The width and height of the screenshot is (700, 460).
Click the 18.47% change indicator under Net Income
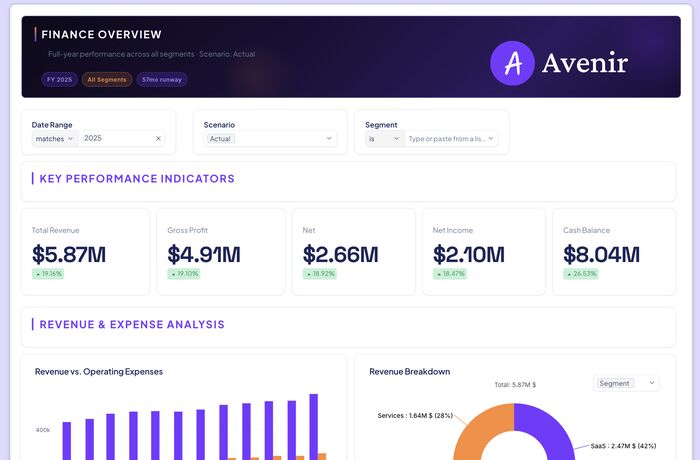click(x=450, y=274)
